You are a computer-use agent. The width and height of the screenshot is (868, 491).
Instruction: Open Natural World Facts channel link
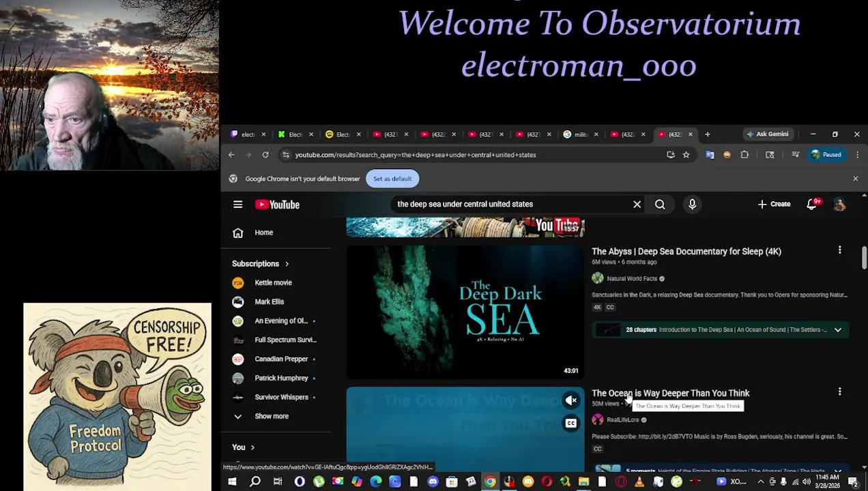[x=632, y=279]
